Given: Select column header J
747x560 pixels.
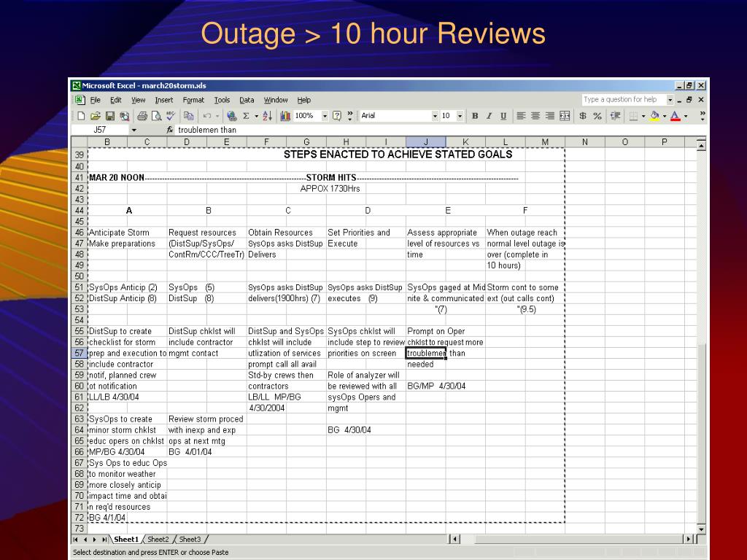Looking at the screenshot, I should [x=426, y=142].
